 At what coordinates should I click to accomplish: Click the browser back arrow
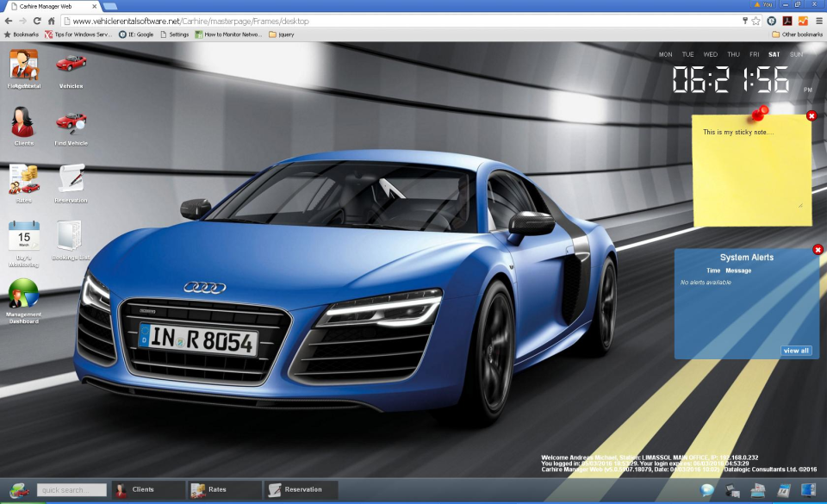[x=9, y=21]
